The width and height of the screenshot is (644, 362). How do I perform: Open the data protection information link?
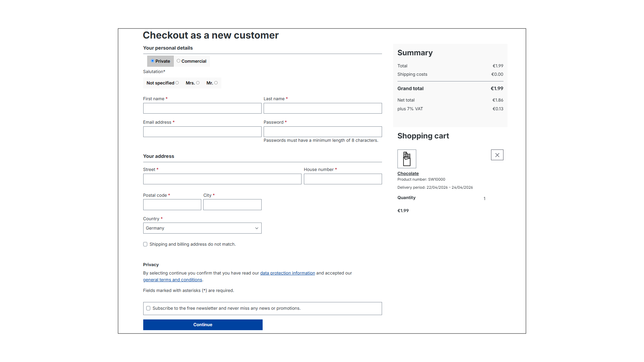coord(287,273)
